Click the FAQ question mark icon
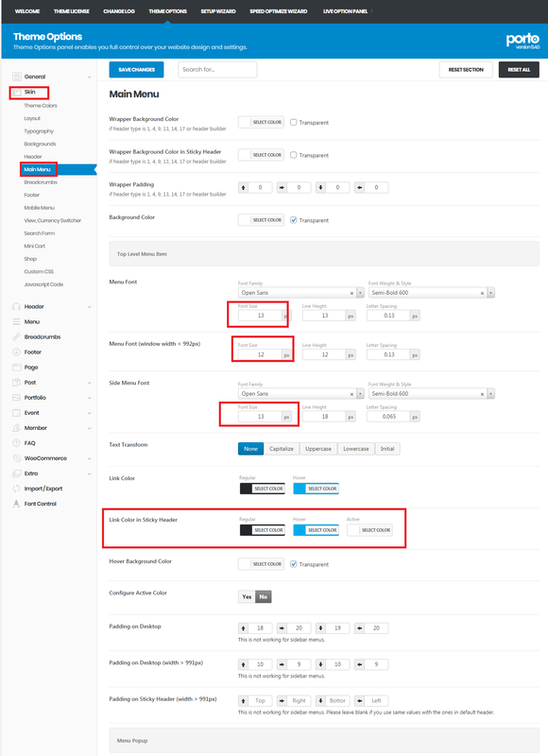The height and width of the screenshot is (756, 548). click(16, 442)
